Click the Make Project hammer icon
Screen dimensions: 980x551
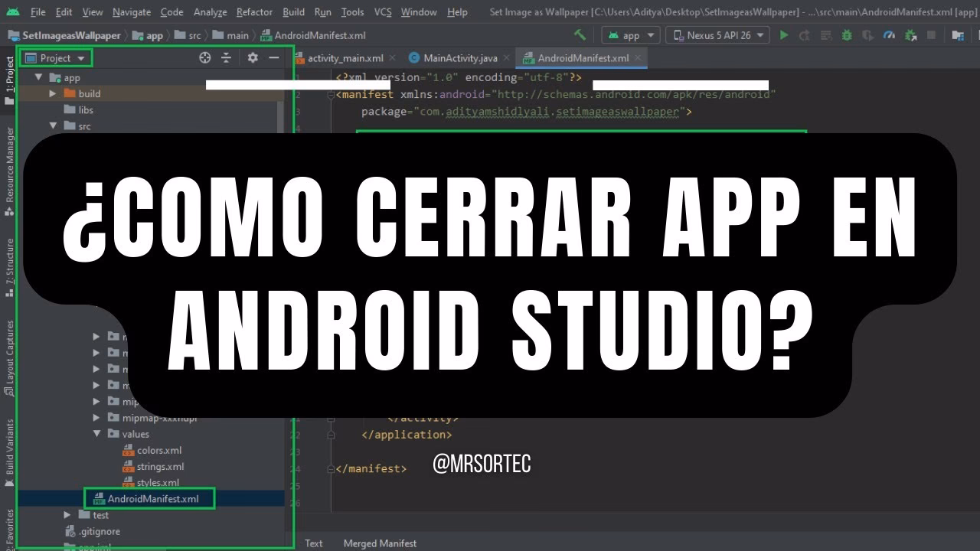click(580, 35)
